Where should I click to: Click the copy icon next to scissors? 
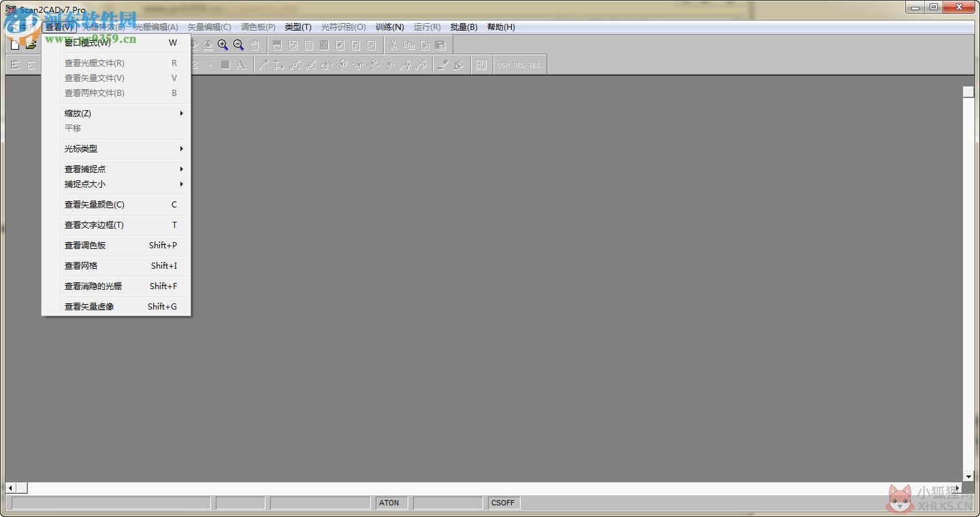(x=409, y=46)
